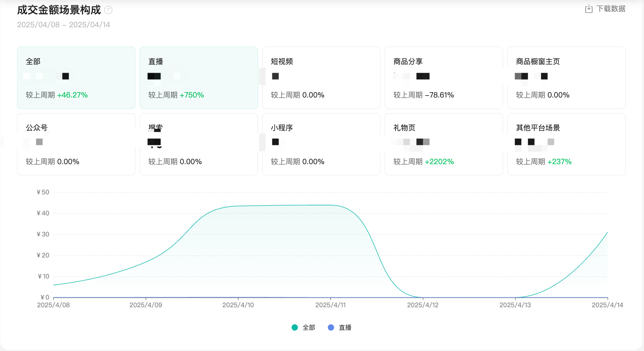Select the 短视频 scene card
Screen dimensions: 644x351
(x=321, y=78)
